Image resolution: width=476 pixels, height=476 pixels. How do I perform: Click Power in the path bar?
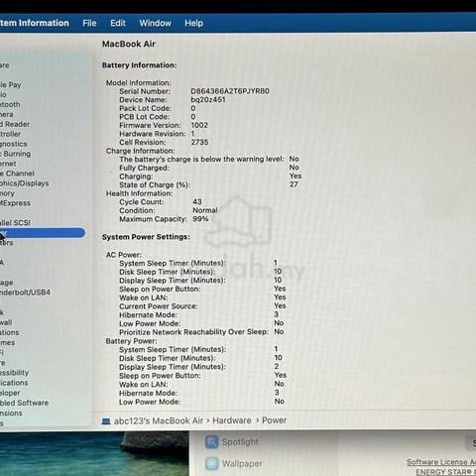click(x=274, y=420)
